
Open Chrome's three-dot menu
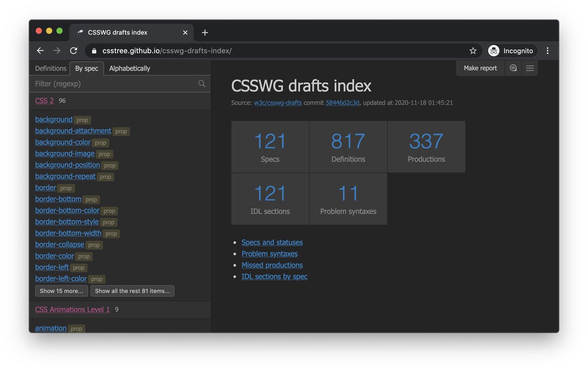coord(548,50)
